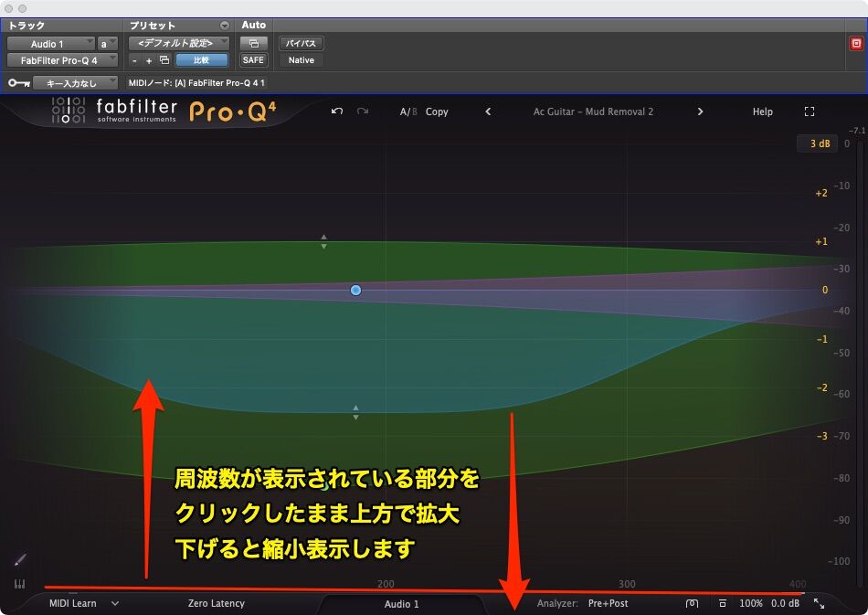Click the 0.0 dB output gain value
This screenshot has height=615, width=868.
[x=785, y=603]
